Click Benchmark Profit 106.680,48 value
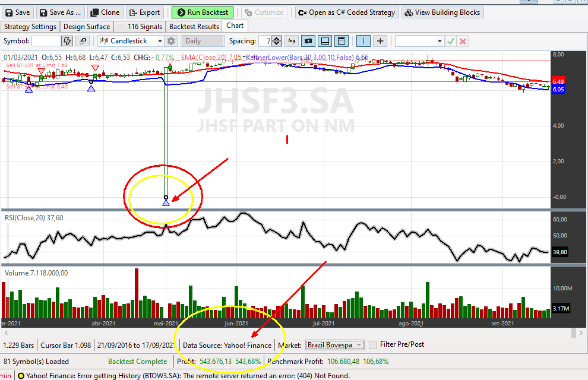 pos(343,362)
